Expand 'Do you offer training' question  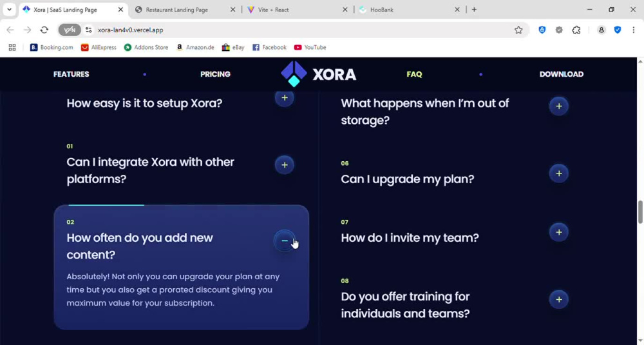558,299
